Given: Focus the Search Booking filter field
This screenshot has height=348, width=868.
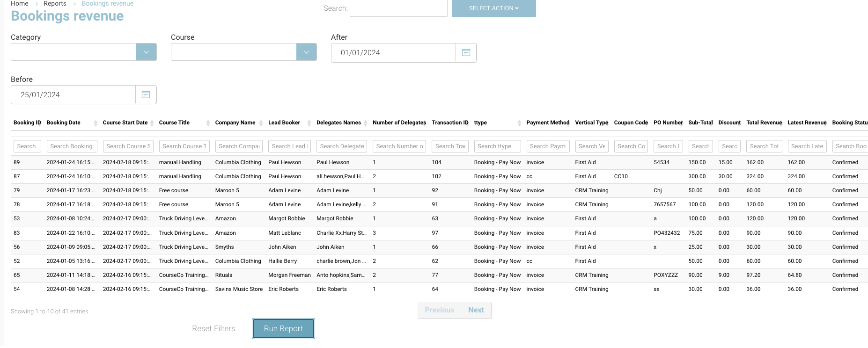Looking at the screenshot, I should (72, 146).
